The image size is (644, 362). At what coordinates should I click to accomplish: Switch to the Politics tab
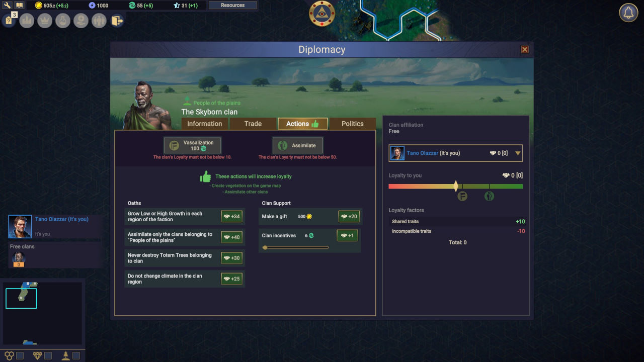(352, 124)
